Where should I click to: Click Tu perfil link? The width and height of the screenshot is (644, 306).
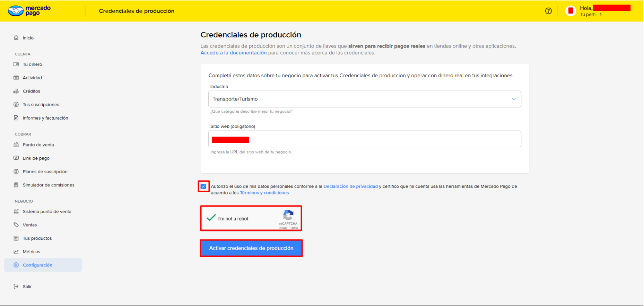pyautogui.click(x=588, y=15)
